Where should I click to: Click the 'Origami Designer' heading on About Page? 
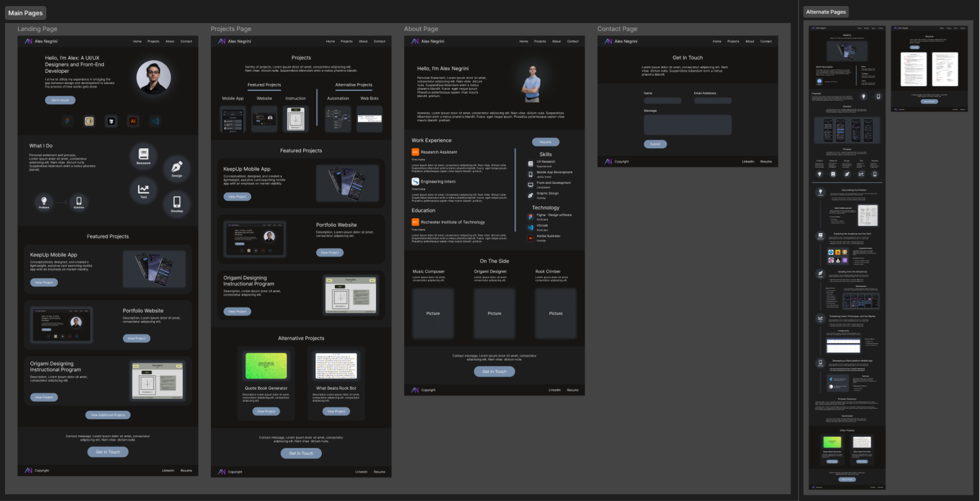click(490, 272)
